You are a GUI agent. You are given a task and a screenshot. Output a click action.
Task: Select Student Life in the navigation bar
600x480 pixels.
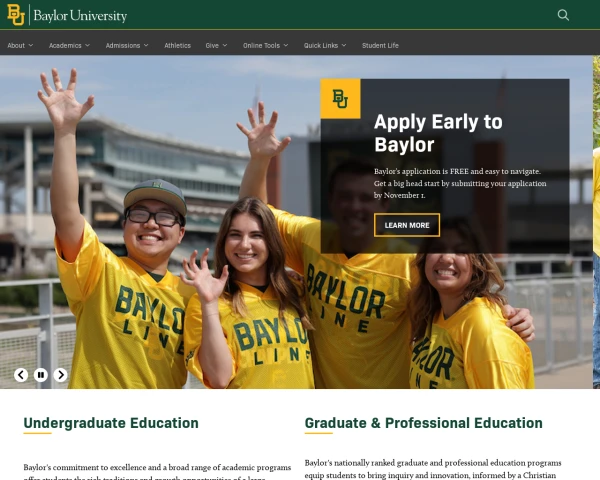point(380,45)
